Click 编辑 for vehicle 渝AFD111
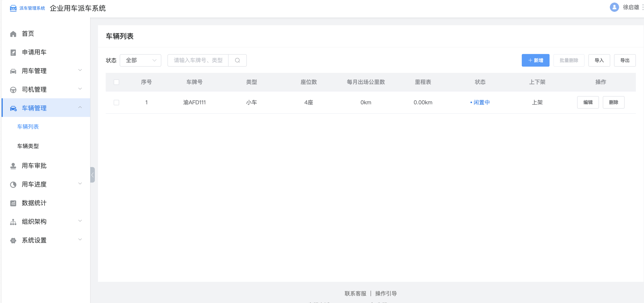Image resolution: width=644 pixels, height=303 pixels. click(588, 102)
